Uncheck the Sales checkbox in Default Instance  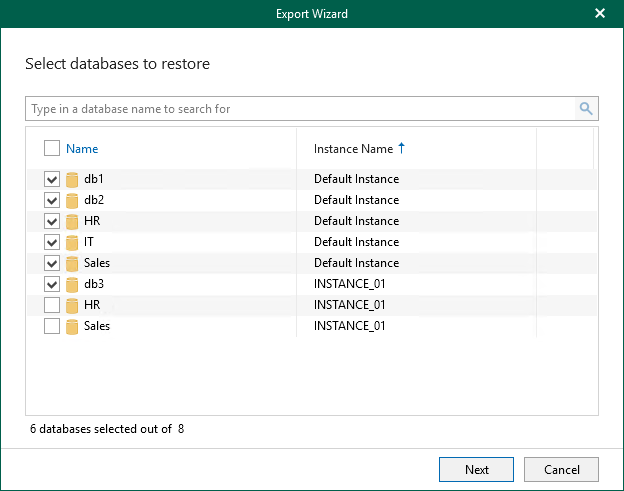[x=52, y=263]
